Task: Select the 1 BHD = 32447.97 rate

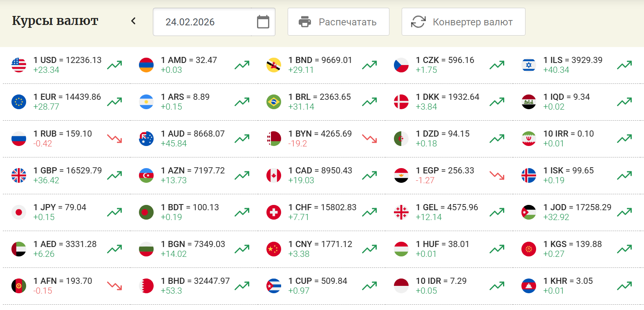Action: click(195, 281)
